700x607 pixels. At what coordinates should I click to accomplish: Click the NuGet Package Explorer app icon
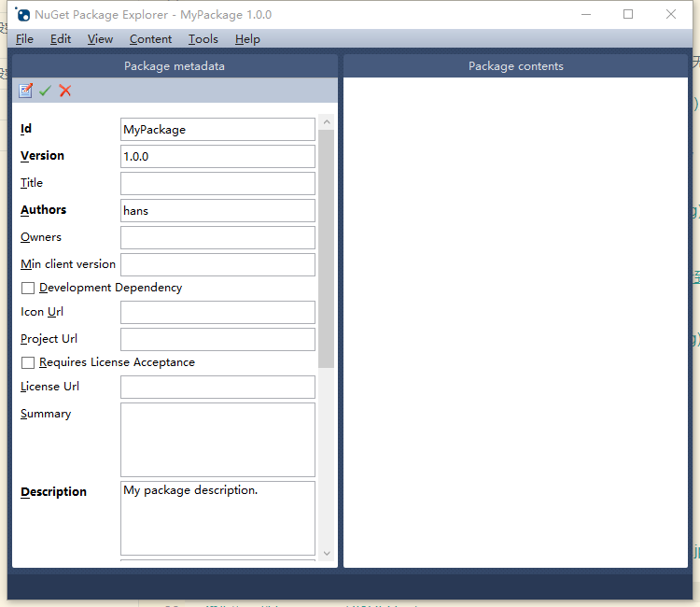(x=22, y=14)
